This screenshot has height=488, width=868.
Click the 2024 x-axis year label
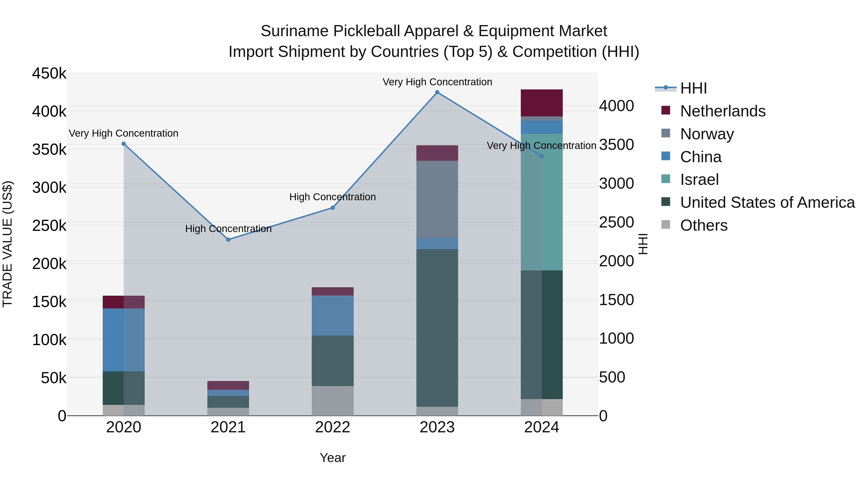coord(542,427)
